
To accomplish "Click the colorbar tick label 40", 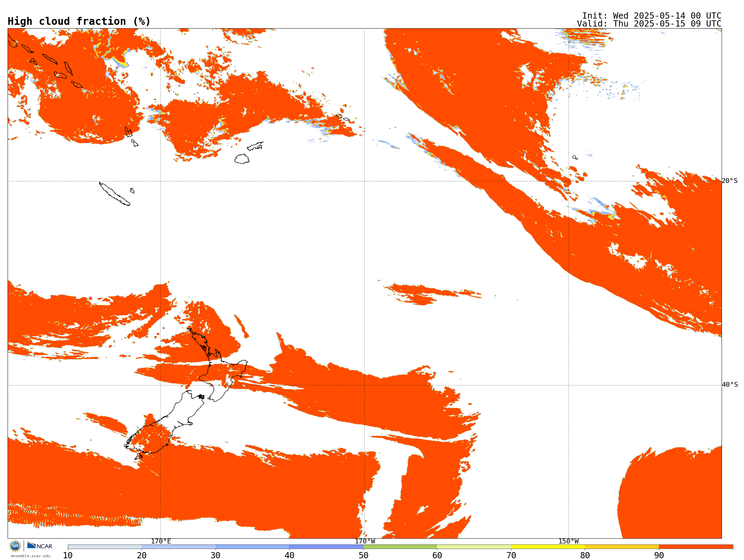I will (x=289, y=556).
